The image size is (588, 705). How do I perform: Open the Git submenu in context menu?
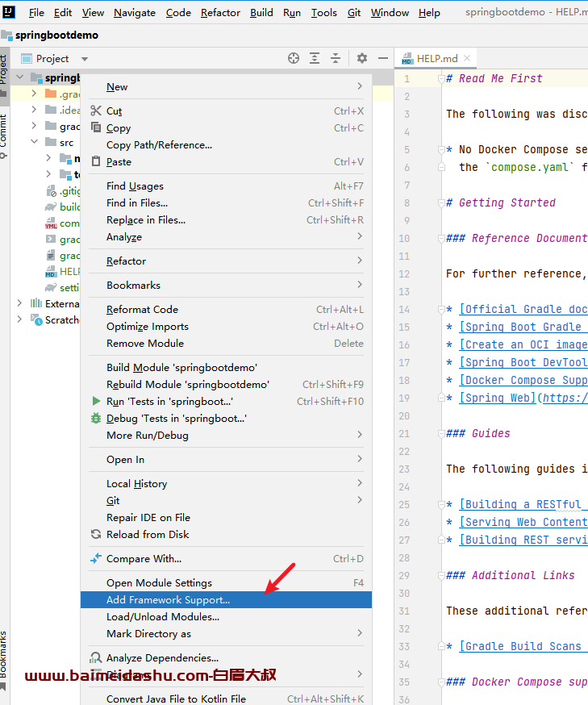tap(226, 500)
